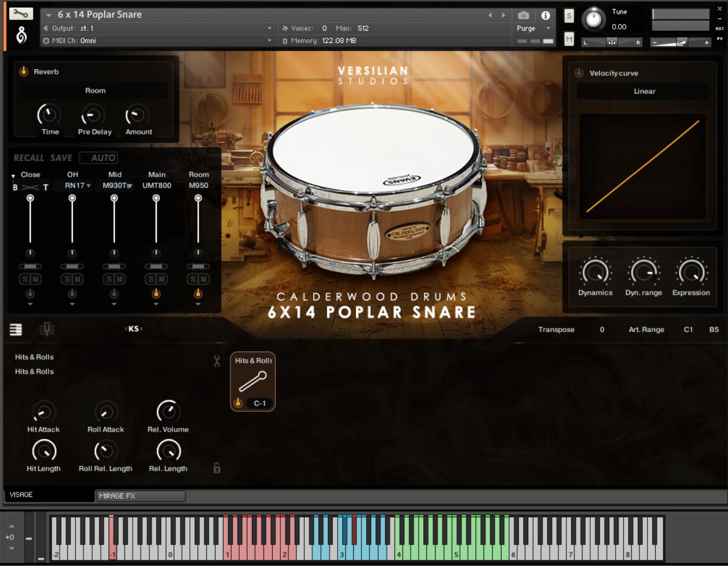Click the AUX button in the header
This screenshot has height=566, width=728.
click(719, 28)
